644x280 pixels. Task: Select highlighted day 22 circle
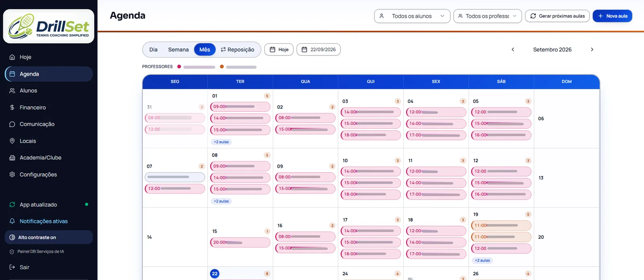point(215,274)
